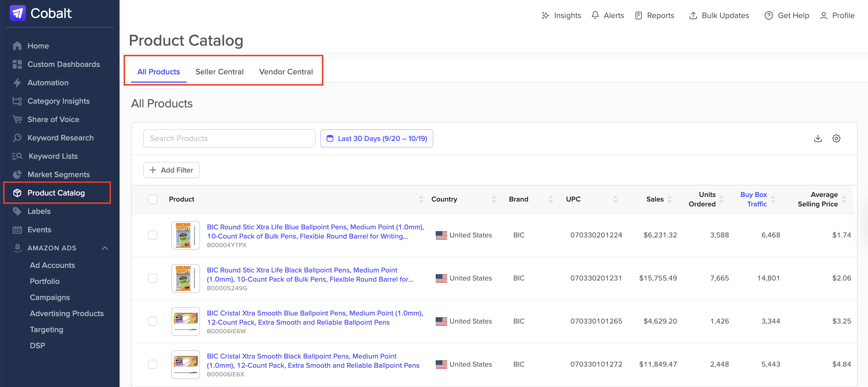Open Advertising Products menu item

tap(67, 314)
